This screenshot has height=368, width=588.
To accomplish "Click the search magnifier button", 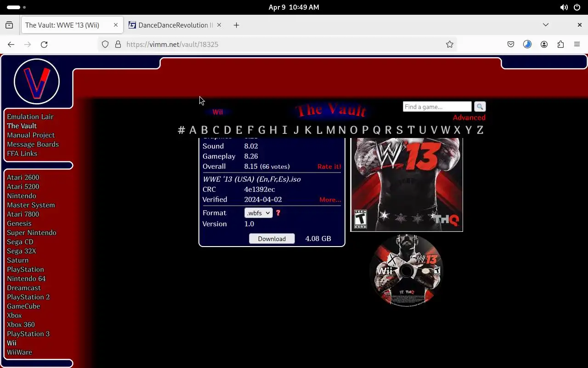I will point(480,107).
